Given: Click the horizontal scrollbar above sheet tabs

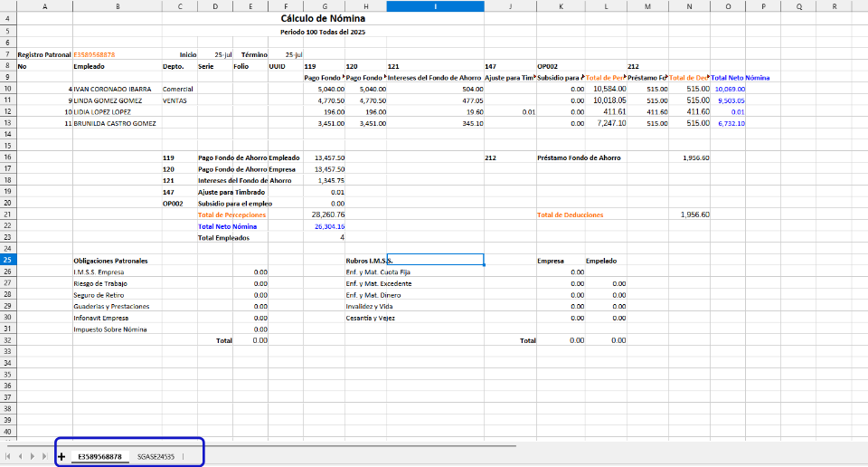Looking at the screenshot, I should 261,445.
